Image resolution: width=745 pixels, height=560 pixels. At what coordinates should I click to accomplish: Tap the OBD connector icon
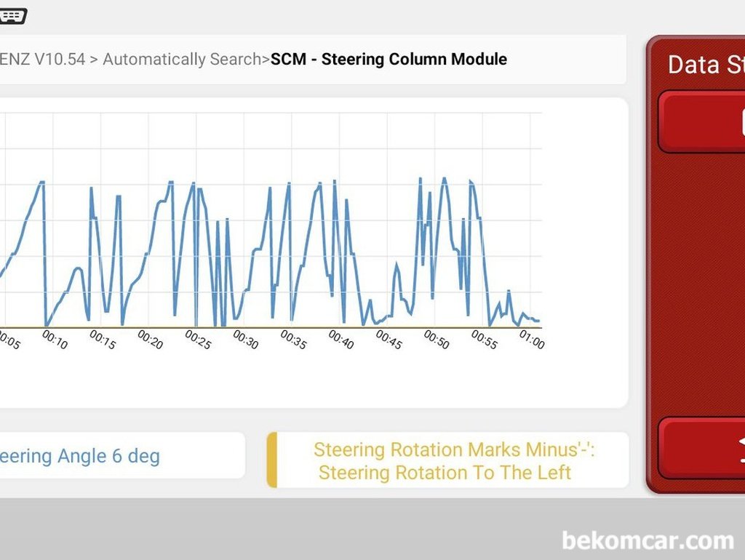12,16
